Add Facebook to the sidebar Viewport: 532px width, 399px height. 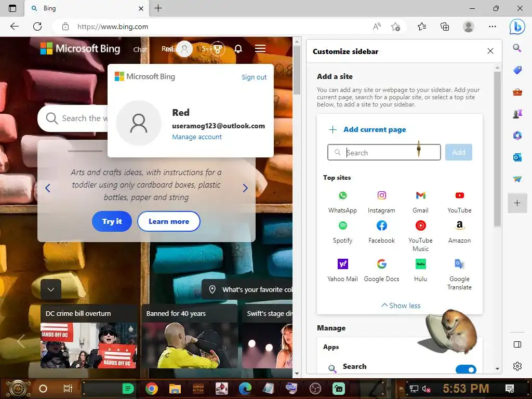click(x=381, y=232)
